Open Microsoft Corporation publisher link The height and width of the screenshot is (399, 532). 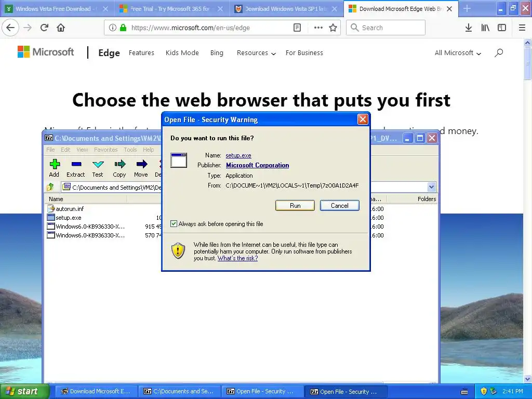[258, 165]
